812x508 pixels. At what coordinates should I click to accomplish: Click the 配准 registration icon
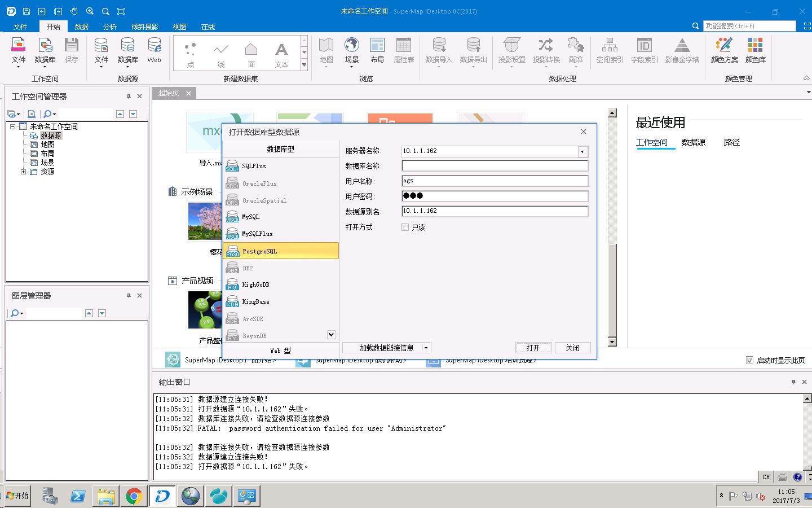(x=576, y=51)
